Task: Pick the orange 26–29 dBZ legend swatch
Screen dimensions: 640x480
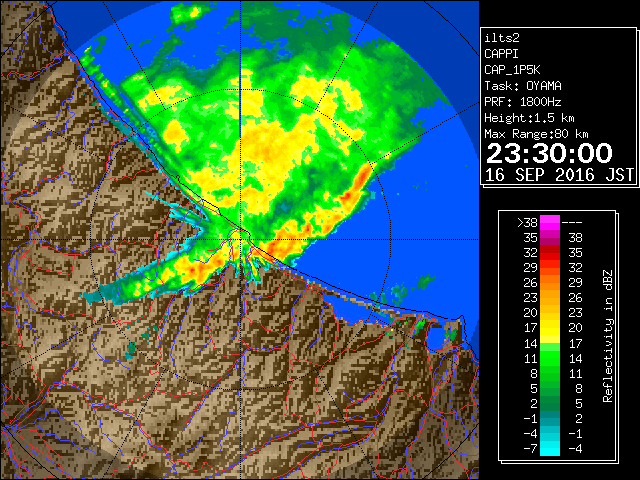Action: [550, 283]
